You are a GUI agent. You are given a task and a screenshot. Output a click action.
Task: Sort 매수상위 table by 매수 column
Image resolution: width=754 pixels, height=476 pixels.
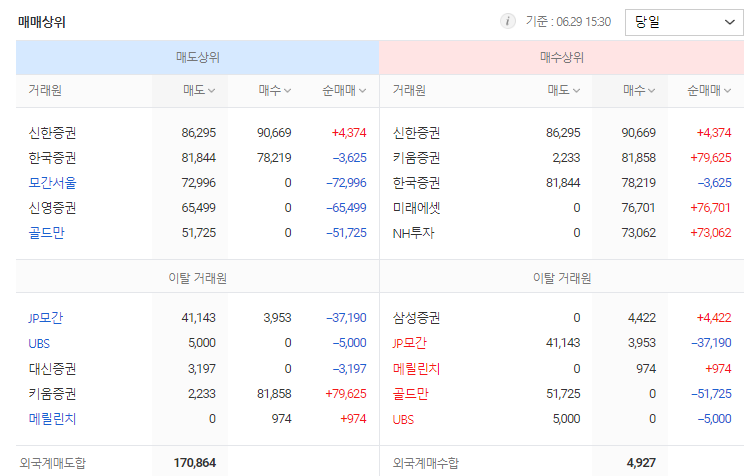coord(639,90)
